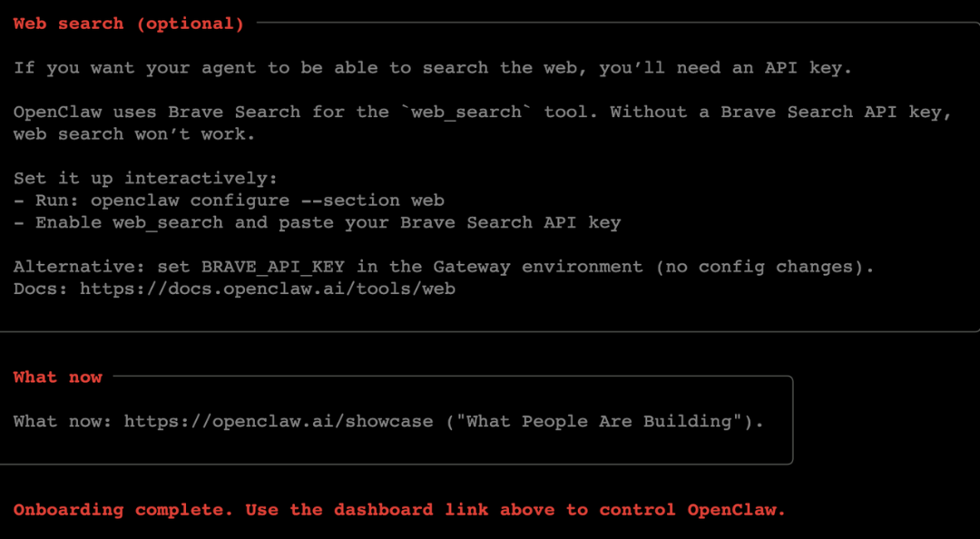Click the "If you want your agent" line
980x539 pixels.
coord(145,68)
